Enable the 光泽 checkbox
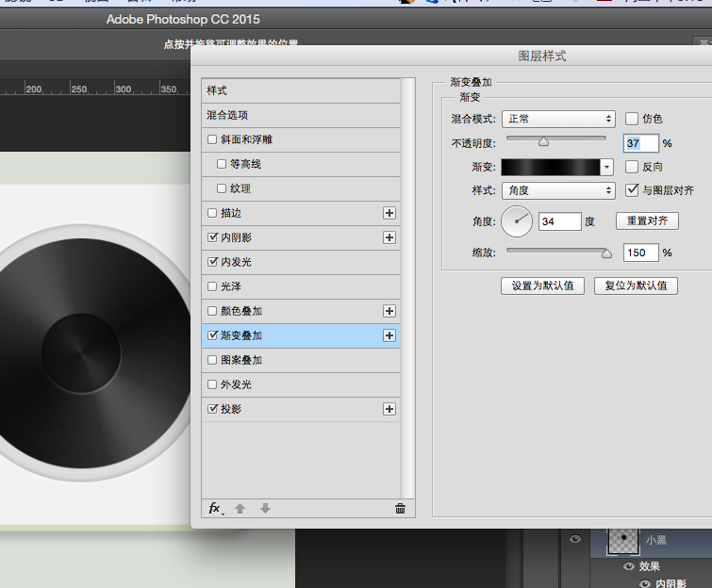The height and width of the screenshot is (588, 712). [x=212, y=286]
